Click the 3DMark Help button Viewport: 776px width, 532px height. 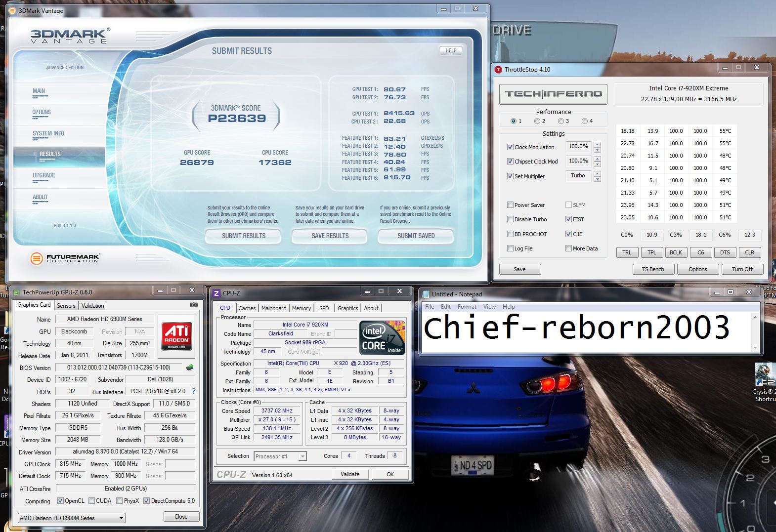[451, 50]
